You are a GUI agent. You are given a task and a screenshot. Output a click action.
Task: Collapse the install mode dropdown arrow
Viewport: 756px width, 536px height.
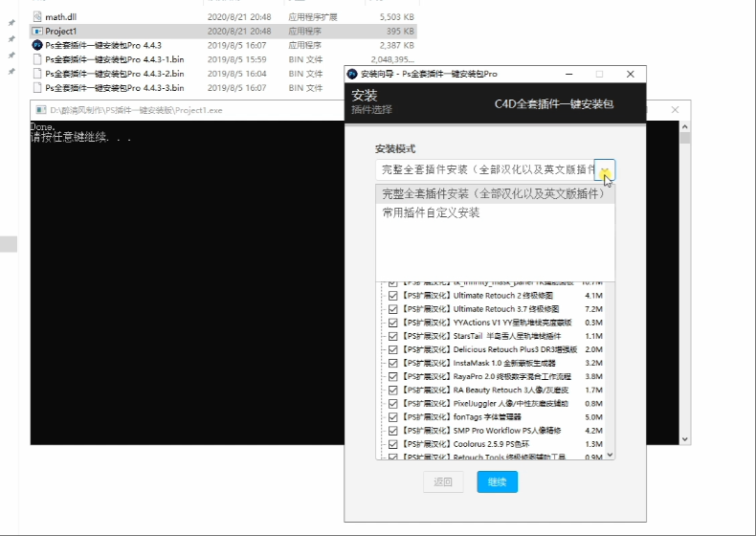point(605,170)
